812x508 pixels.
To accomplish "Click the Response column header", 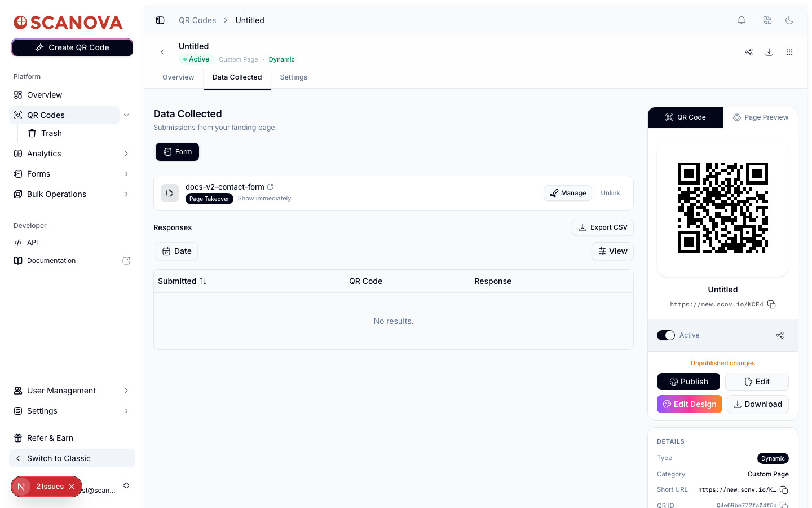I will click(x=493, y=281).
